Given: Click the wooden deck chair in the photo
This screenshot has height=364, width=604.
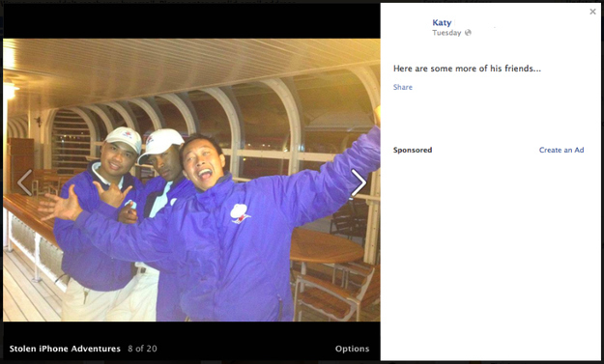Looking at the screenshot, I should point(334,293).
